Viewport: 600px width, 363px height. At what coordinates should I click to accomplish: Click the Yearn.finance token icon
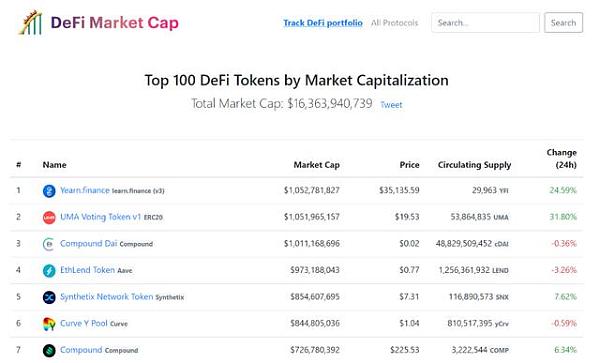(49, 190)
